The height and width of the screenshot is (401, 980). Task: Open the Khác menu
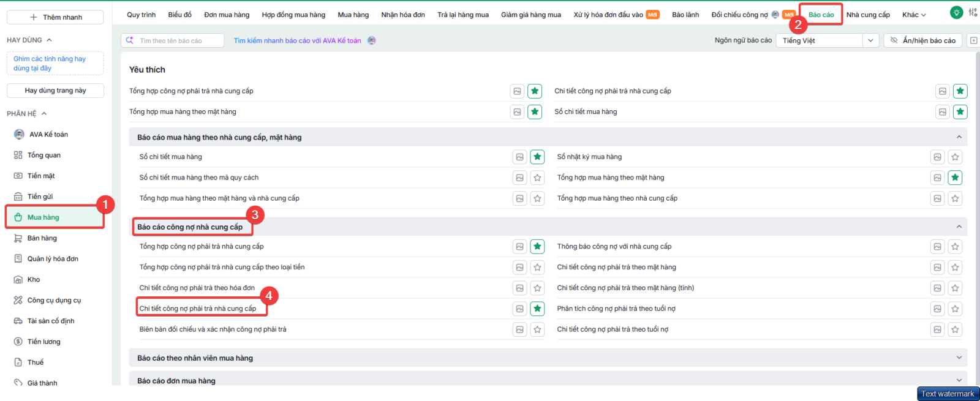914,15
